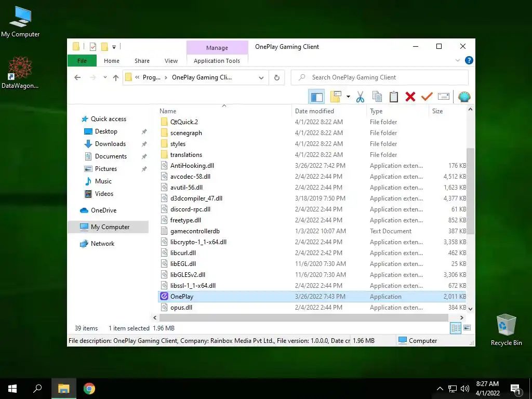Switch to large thumbnails view icon
The height and width of the screenshot is (399, 532).
[x=467, y=328]
